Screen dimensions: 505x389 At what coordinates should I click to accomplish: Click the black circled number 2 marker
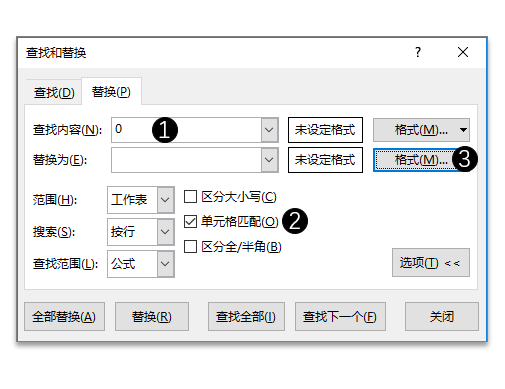pyautogui.click(x=295, y=221)
